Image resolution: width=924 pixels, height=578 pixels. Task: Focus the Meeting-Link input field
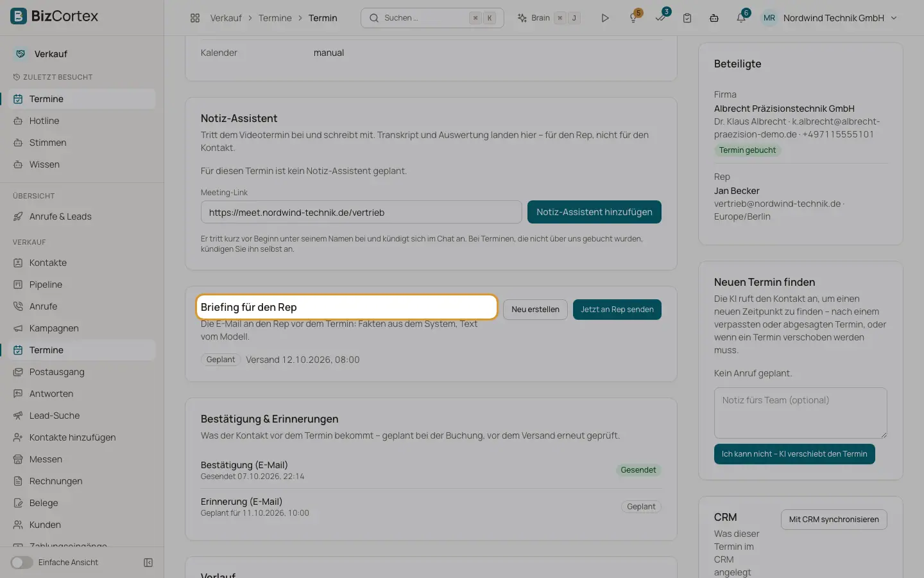361,212
